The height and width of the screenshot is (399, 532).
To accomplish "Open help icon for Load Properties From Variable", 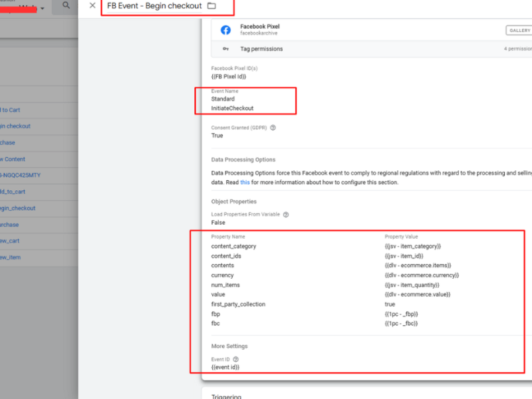I will (x=286, y=214).
